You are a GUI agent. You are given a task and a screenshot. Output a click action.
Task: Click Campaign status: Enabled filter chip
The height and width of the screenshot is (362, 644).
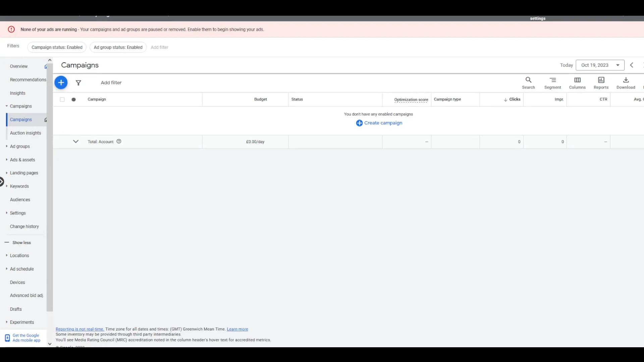click(x=57, y=47)
